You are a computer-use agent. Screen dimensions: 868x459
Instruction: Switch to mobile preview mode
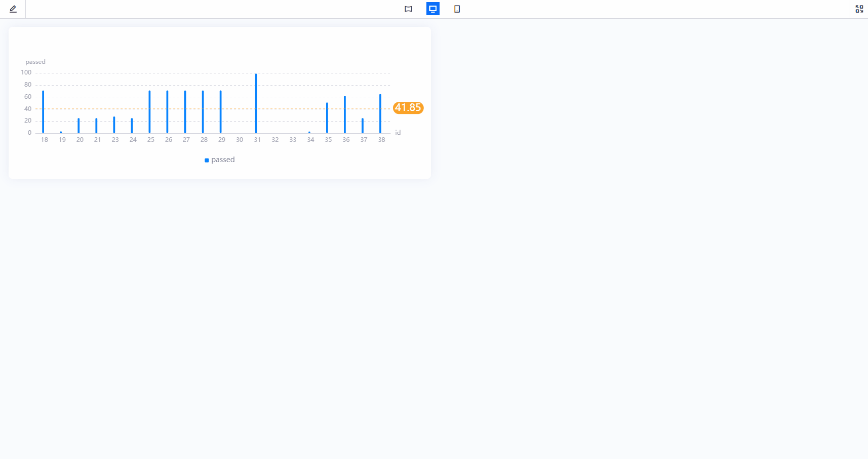[x=456, y=9]
